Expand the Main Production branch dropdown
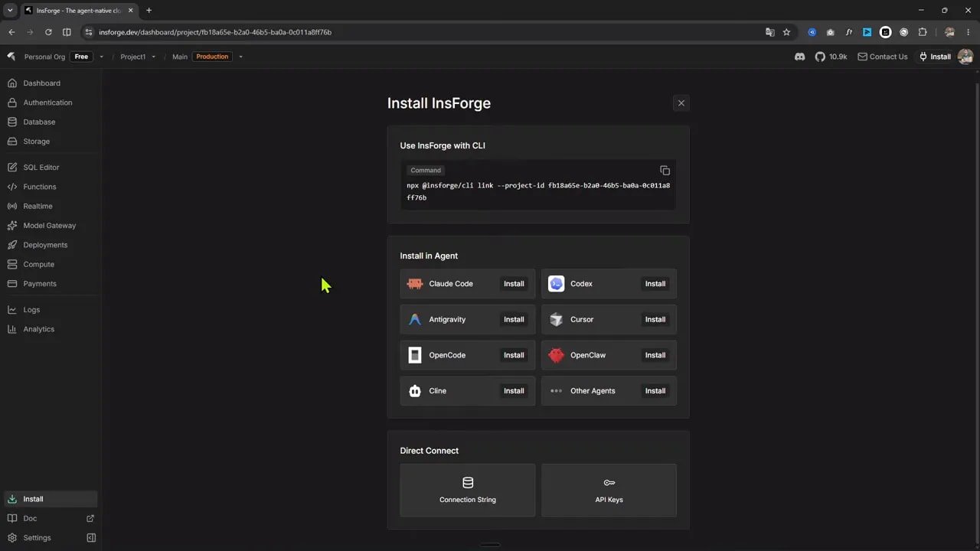The height and width of the screenshot is (551, 980). coord(240,57)
